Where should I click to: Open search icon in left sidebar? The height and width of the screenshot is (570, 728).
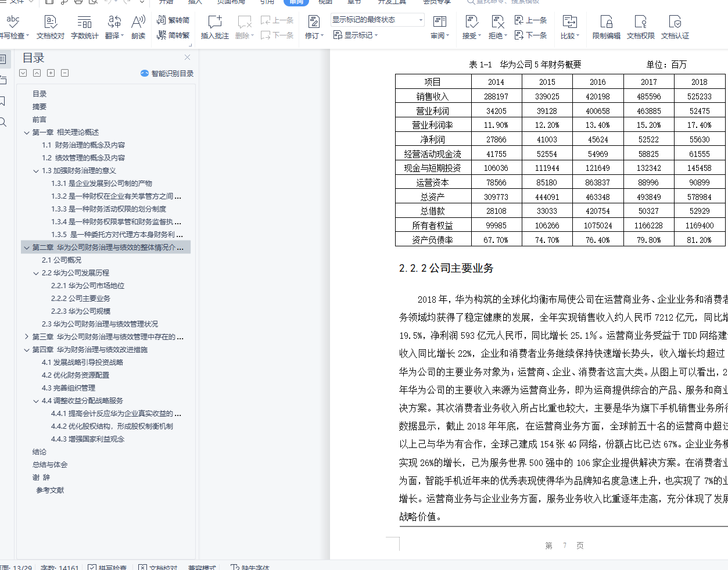pyautogui.click(x=3, y=122)
